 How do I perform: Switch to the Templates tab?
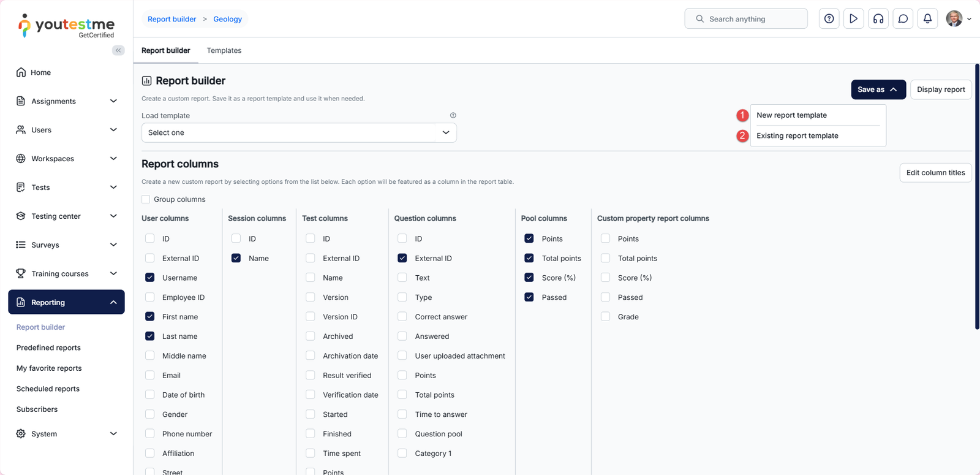click(x=224, y=50)
